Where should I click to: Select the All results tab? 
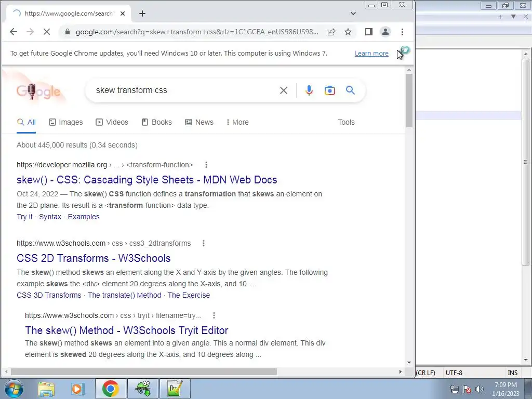point(26,122)
